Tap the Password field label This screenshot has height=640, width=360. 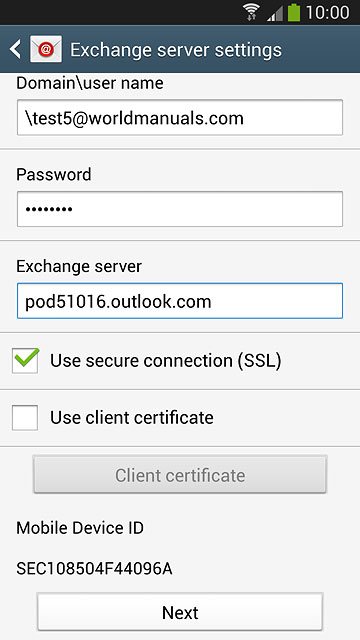click(x=54, y=175)
